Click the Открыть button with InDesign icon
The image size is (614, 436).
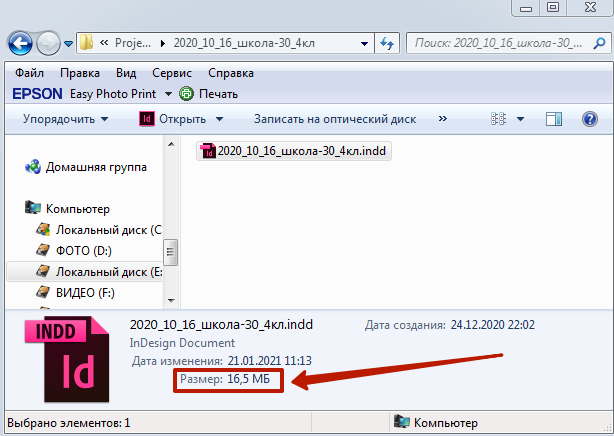173,119
